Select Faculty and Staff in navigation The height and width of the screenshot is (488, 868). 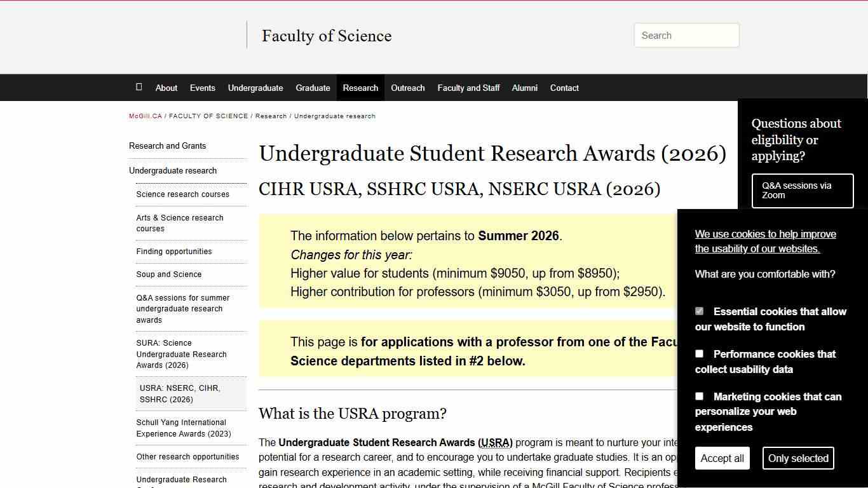coord(468,88)
